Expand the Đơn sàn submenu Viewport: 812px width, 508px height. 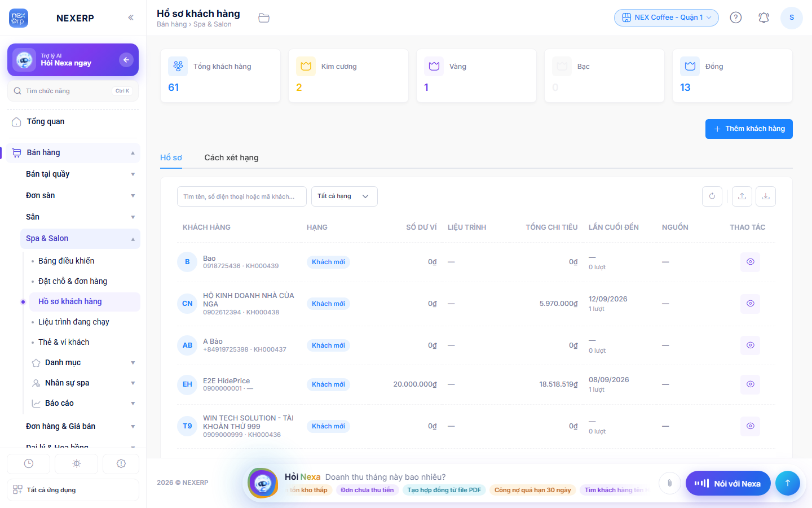click(x=80, y=195)
